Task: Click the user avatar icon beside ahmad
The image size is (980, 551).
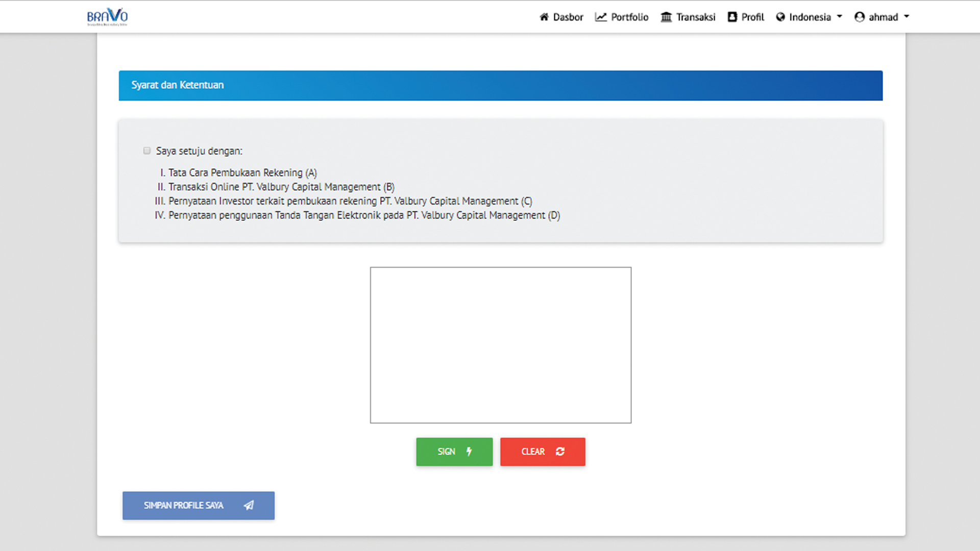Action: [860, 17]
